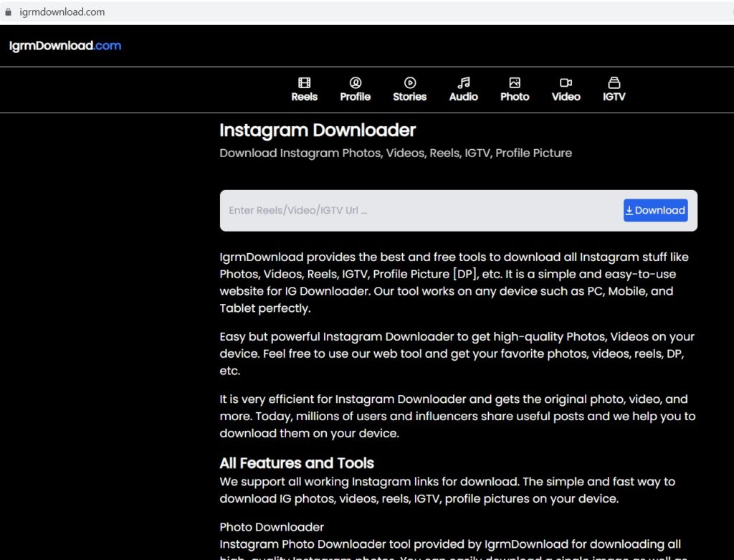Click the Reels film-strip icon

[x=304, y=83]
